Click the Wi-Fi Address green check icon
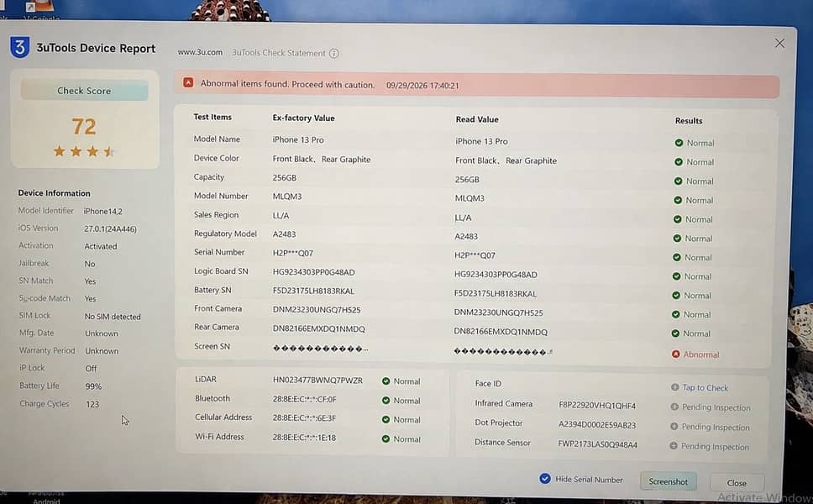The width and height of the screenshot is (813, 504). click(386, 438)
